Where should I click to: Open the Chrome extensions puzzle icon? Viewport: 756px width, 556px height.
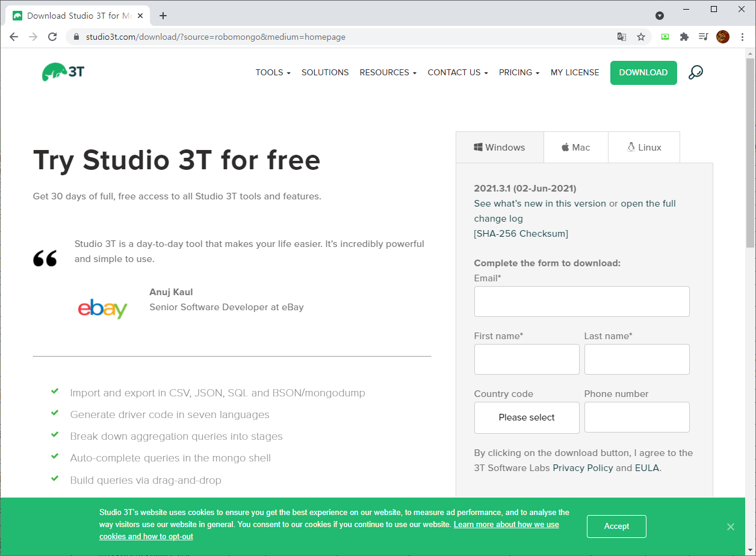click(684, 37)
